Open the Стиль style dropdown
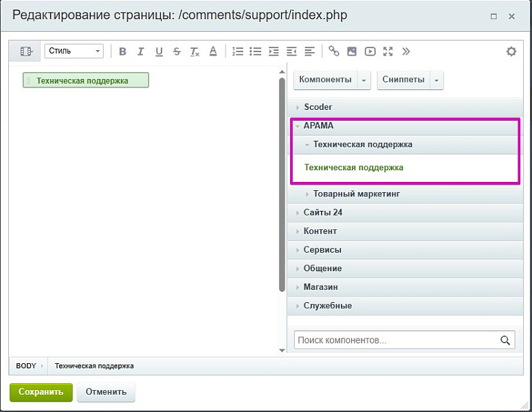Viewport: 532px width, 412px height. (74, 51)
